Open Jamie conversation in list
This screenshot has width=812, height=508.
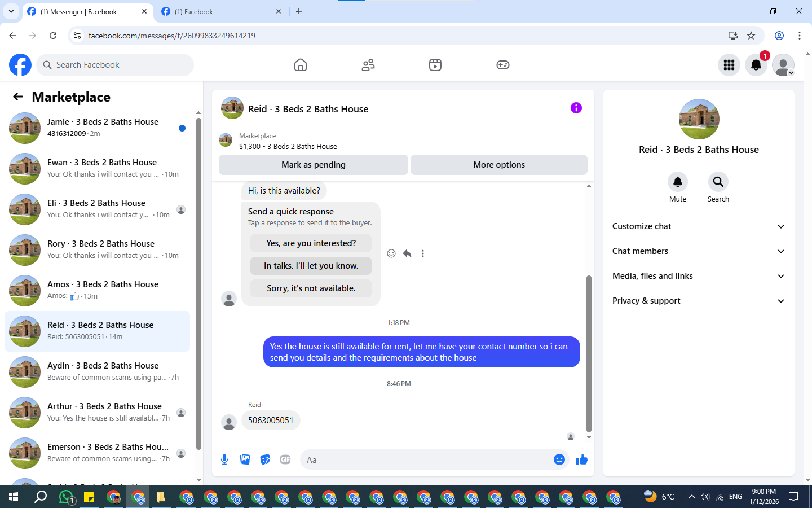(97, 128)
